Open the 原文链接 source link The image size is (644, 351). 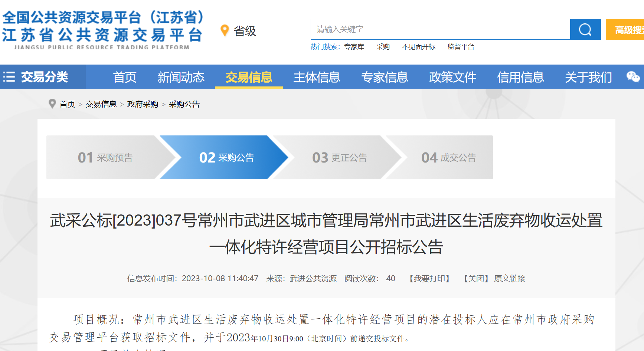516,278
